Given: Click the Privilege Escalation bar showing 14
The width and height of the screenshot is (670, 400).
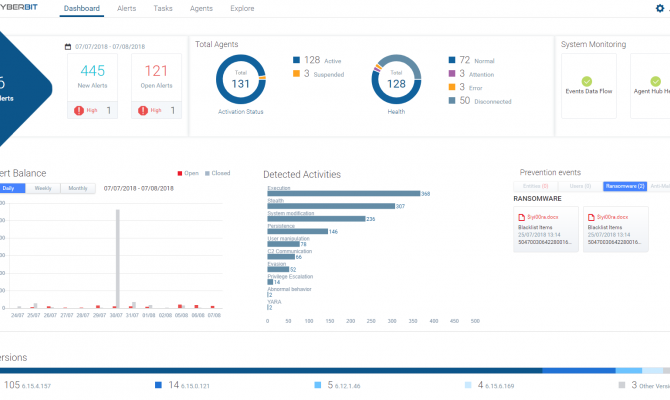Looking at the screenshot, I should pos(270,282).
